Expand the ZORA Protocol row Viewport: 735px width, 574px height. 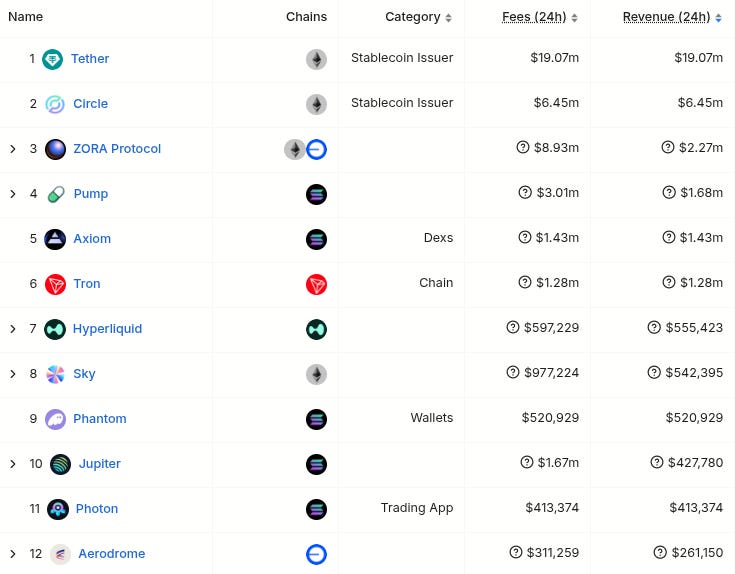point(13,149)
